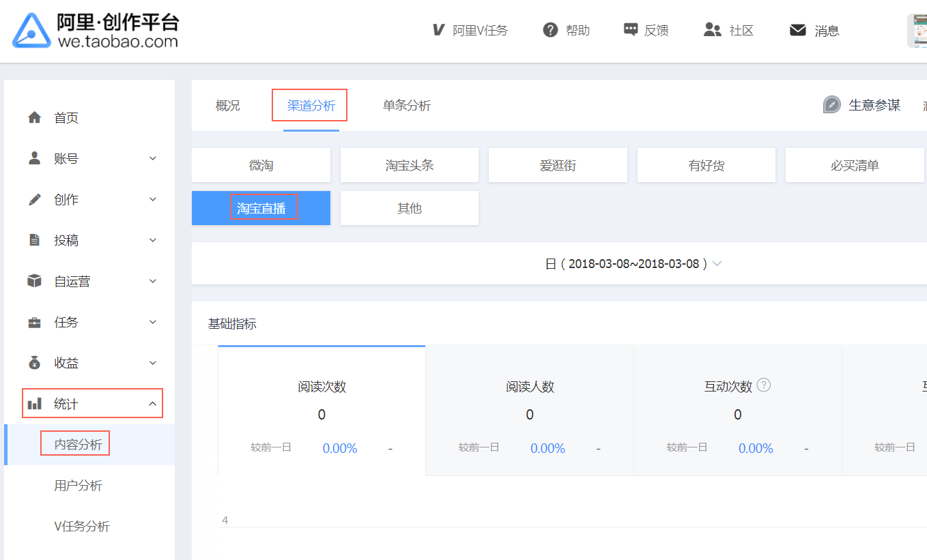Select the 爱逛街 channel button
The height and width of the screenshot is (560, 927).
pos(558,165)
